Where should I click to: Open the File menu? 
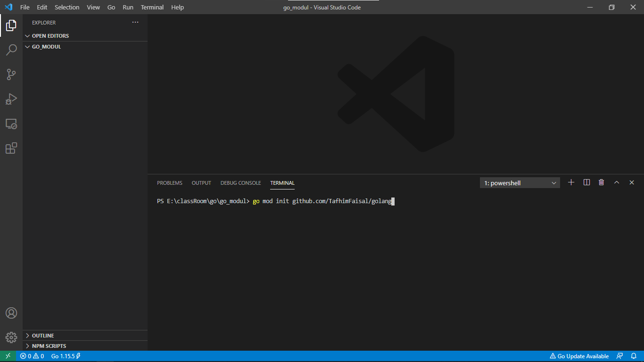(25, 7)
